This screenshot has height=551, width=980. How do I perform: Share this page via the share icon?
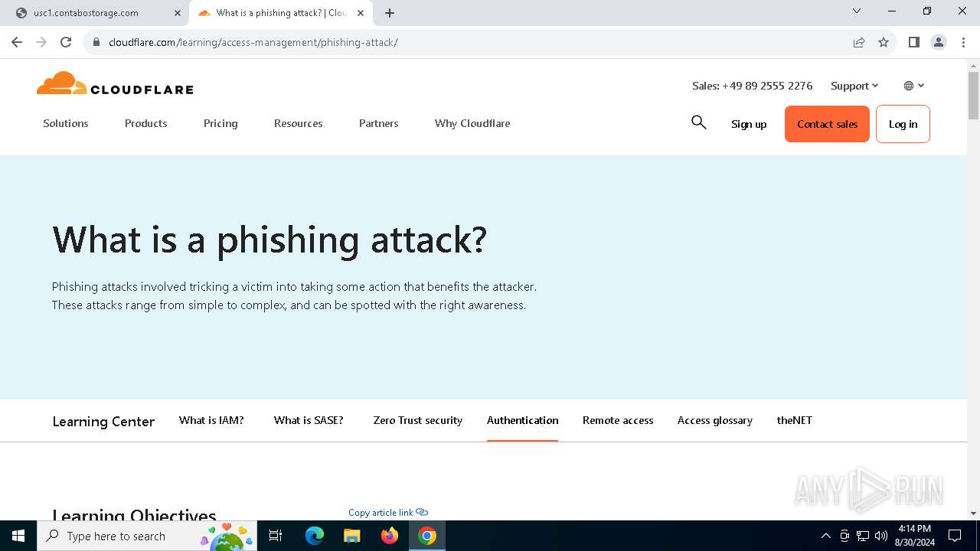pos(859,42)
